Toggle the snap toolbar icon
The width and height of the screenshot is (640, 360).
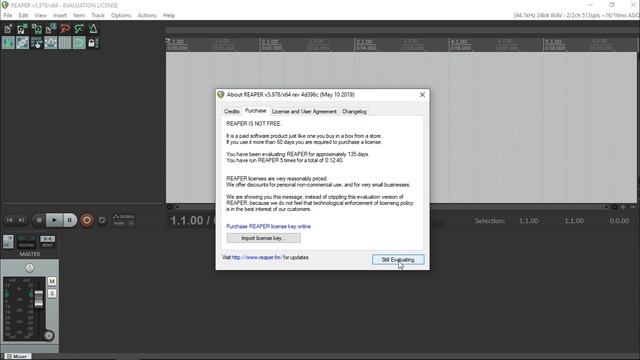79,43
